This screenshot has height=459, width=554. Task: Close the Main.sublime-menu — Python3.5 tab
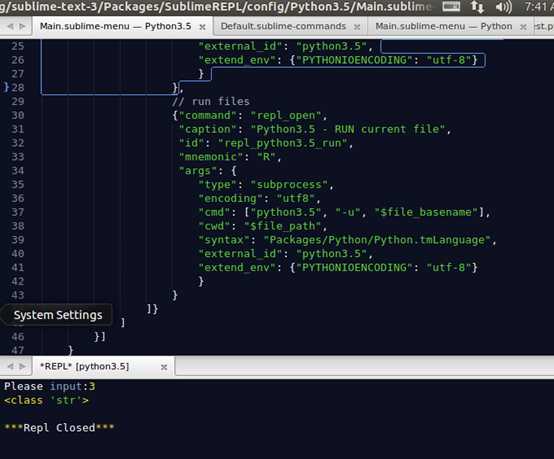point(202,27)
